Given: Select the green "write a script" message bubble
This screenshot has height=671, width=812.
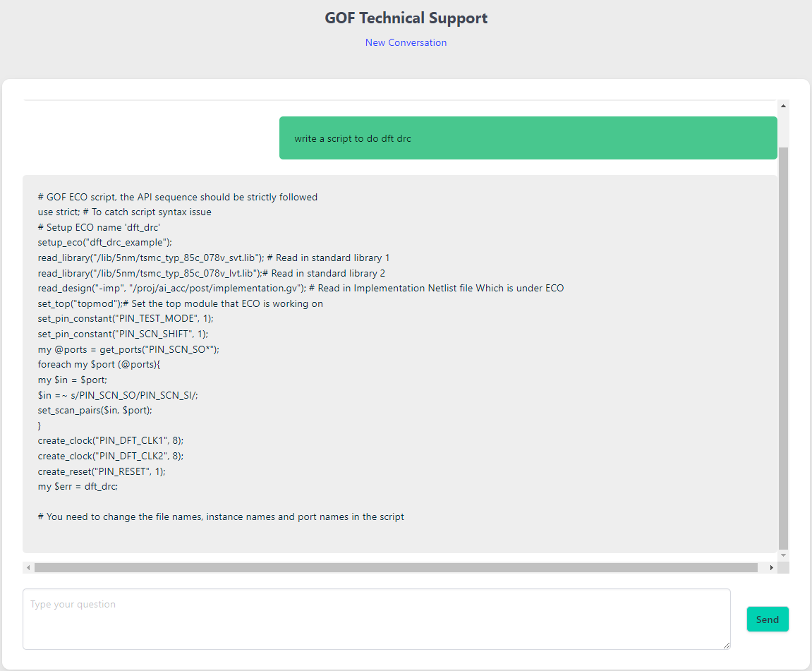Looking at the screenshot, I should click(528, 138).
